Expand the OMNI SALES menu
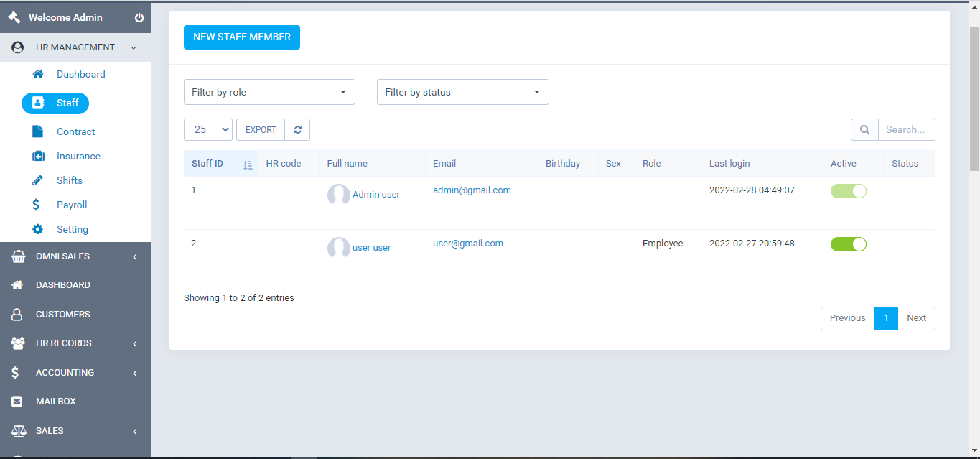The image size is (980, 459). [62, 256]
